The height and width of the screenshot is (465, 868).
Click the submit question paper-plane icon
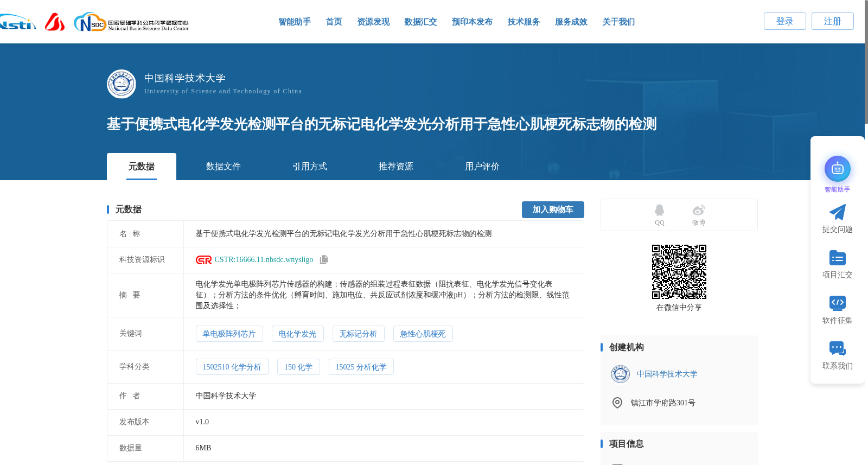pos(838,212)
